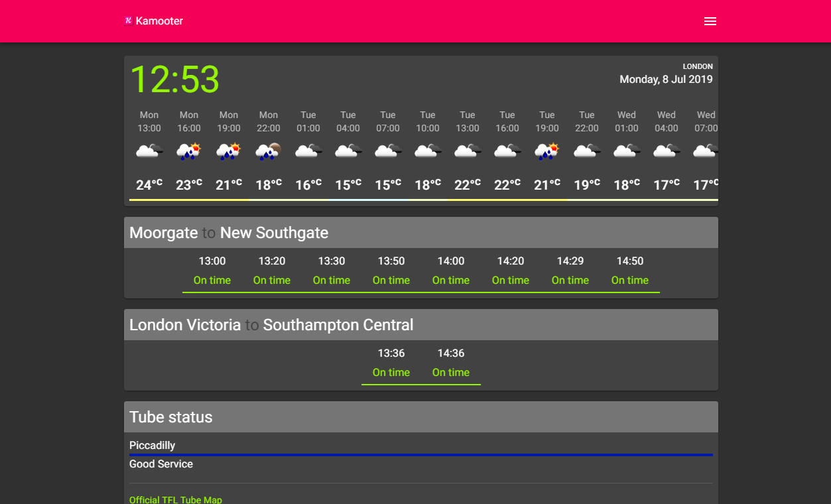Select the Tue 07:00 cloud icon
This screenshot has width=831, height=504.
pyautogui.click(x=388, y=152)
